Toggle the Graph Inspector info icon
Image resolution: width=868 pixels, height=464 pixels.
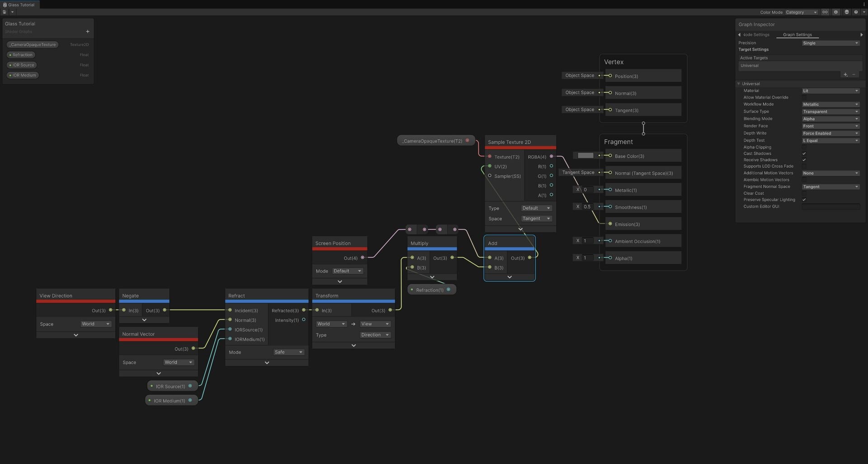(x=836, y=12)
